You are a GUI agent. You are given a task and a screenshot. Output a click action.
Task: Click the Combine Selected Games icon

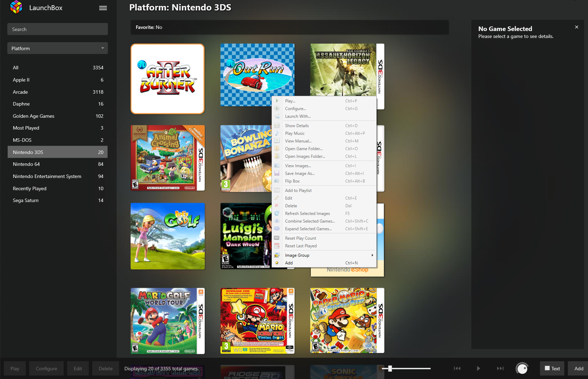[277, 221]
